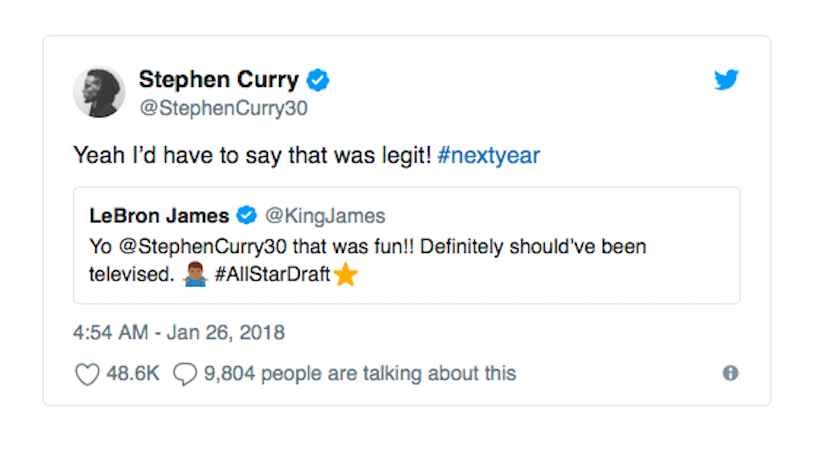Click the speech bubble reply icon
Image resolution: width=840 pixels, height=456 pixels.
pyautogui.click(x=185, y=374)
